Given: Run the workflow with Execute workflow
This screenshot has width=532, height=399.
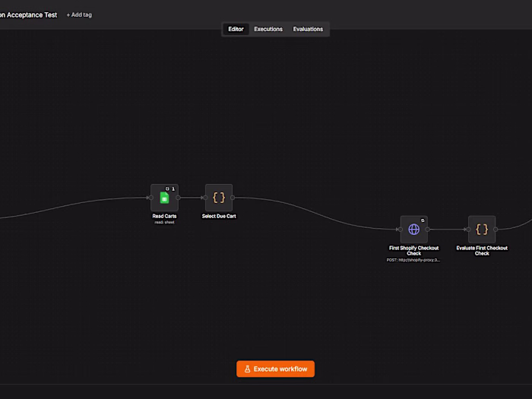Looking at the screenshot, I should coord(275,369).
